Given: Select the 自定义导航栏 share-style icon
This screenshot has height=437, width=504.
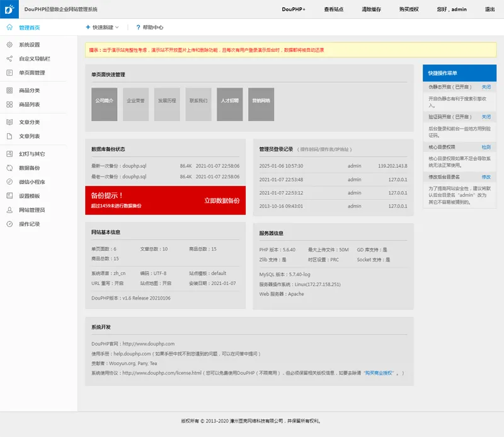Looking at the screenshot, I should click(9, 57).
